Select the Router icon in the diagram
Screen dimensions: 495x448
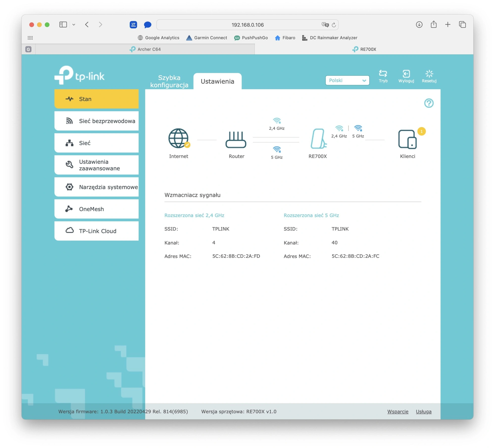(236, 139)
